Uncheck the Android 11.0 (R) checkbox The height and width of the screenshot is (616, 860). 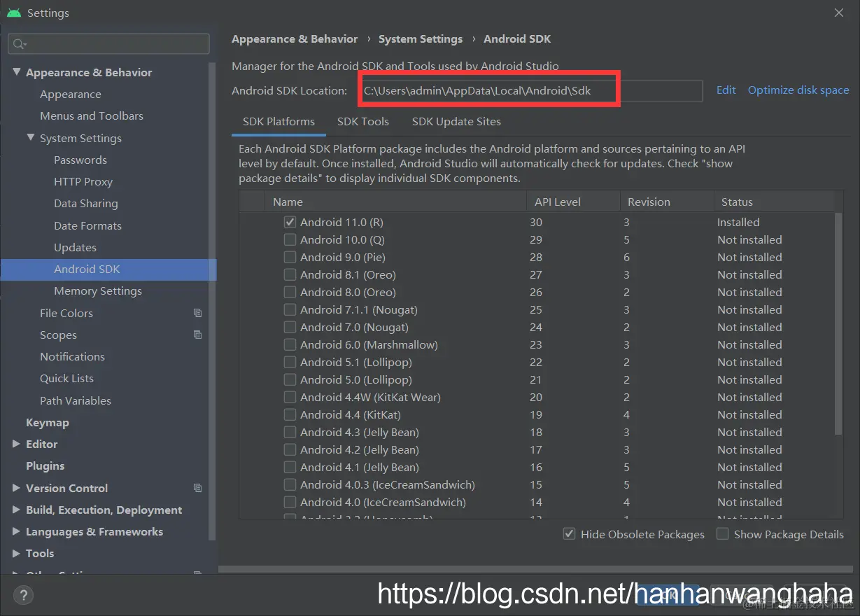click(290, 222)
